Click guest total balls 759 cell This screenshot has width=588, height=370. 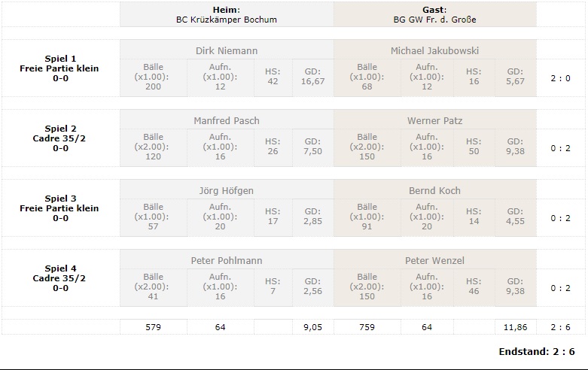[x=367, y=327]
